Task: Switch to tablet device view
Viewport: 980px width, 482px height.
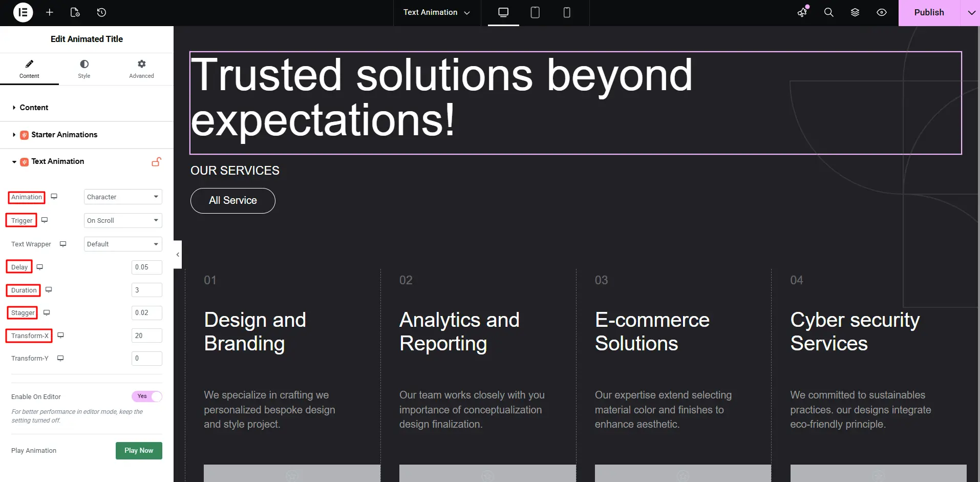Action: [x=535, y=12]
